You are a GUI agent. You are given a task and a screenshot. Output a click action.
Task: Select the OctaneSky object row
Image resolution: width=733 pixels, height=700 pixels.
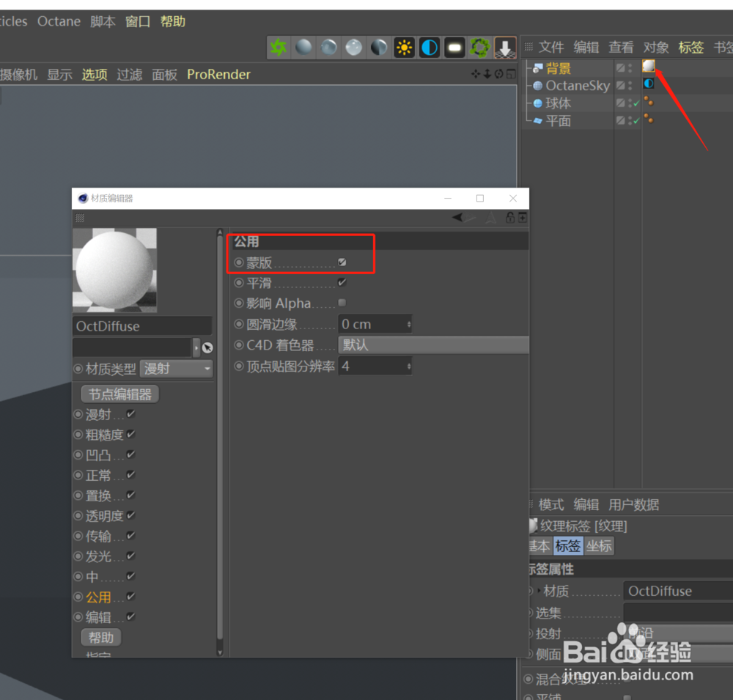click(x=578, y=86)
